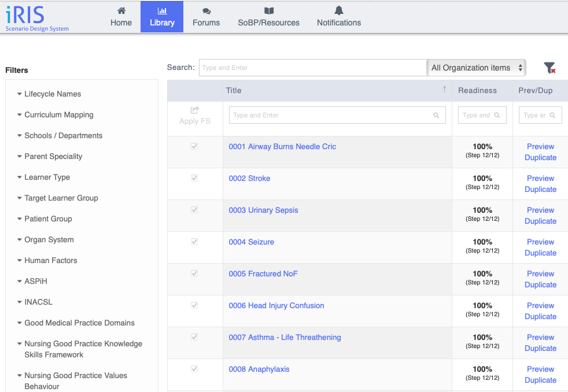Click the clear filters funnel icon
The width and height of the screenshot is (568, 392).
click(549, 68)
